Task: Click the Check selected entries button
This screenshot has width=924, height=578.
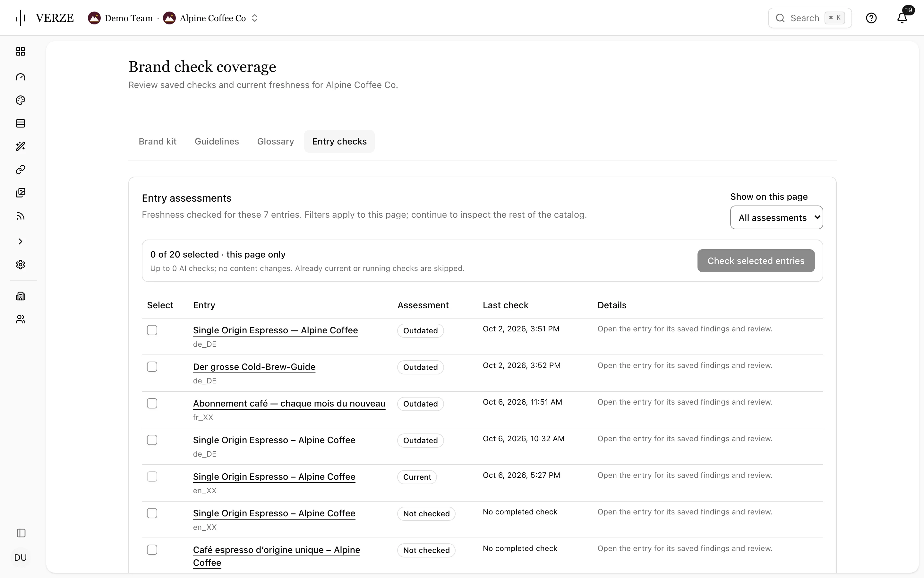Action: (x=756, y=261)
